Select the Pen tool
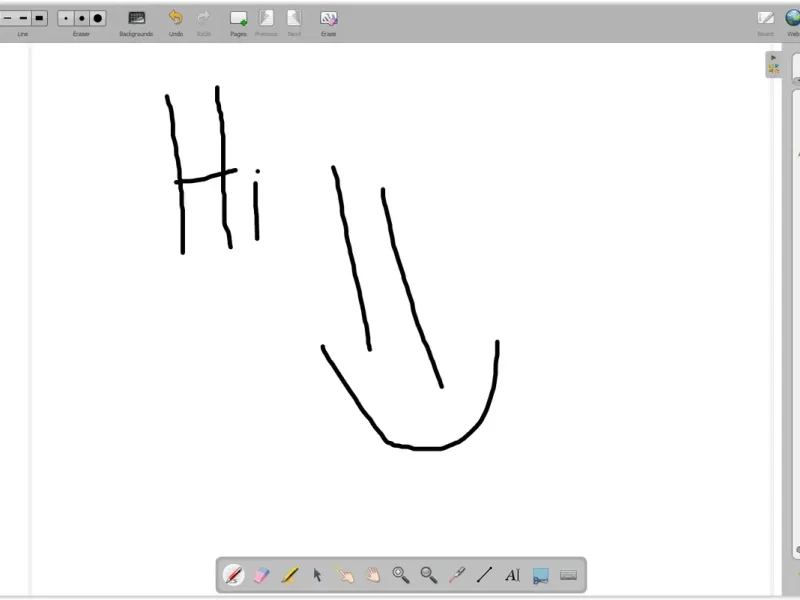 coord(234,575)
